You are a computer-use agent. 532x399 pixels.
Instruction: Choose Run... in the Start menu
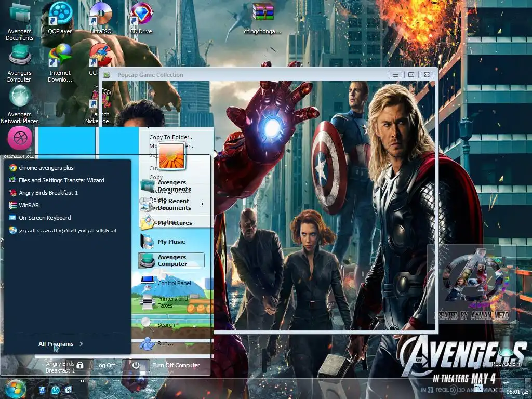click(172, 343)
